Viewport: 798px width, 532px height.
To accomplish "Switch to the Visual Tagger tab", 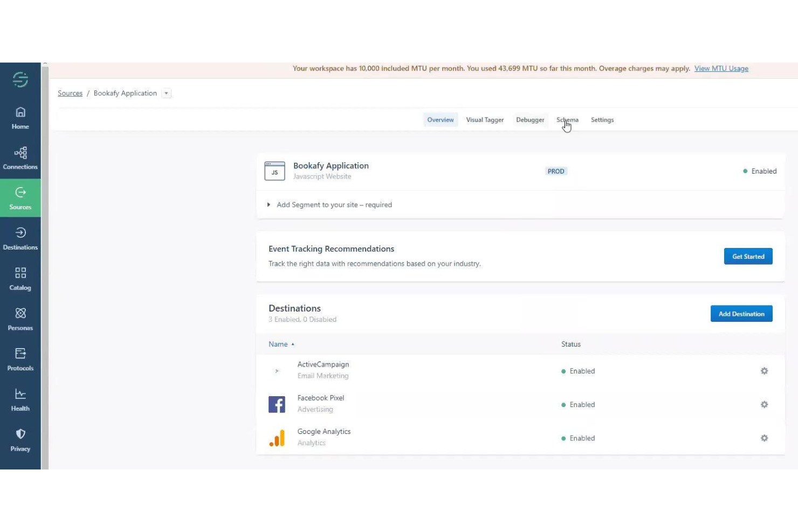I will point(485,120).
